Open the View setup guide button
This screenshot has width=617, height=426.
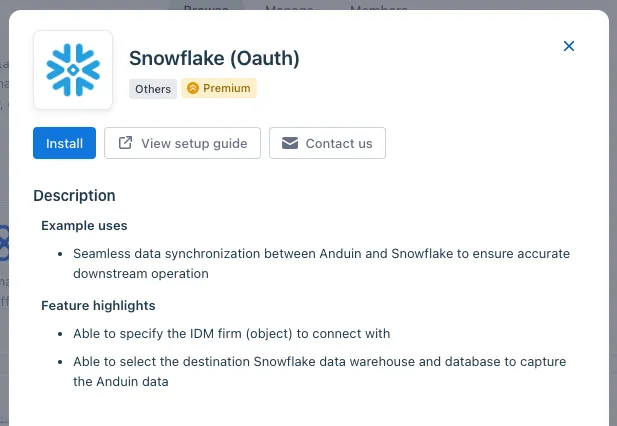[182, 143]
